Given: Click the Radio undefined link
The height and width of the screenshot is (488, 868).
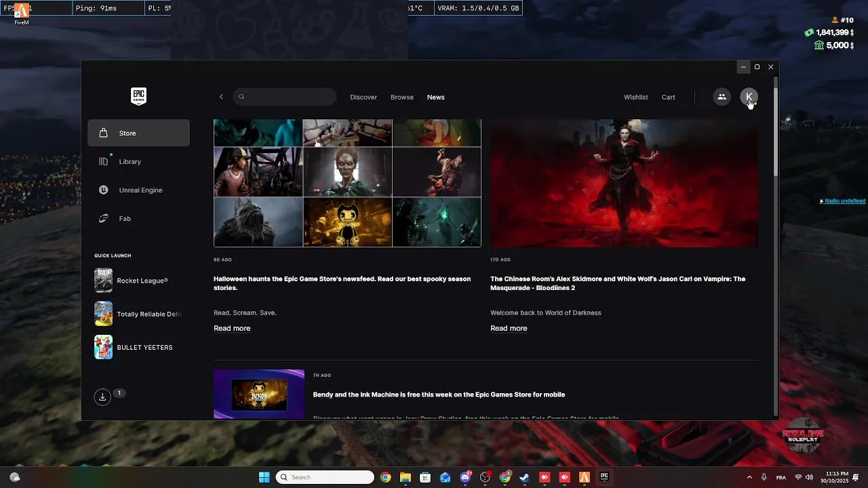Looking at the screenshot, I should (x=845, y=201).
